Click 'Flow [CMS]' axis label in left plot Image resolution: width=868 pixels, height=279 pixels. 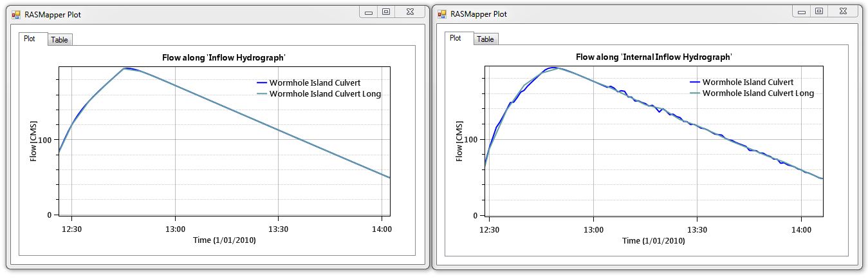[x=34, y=142]
